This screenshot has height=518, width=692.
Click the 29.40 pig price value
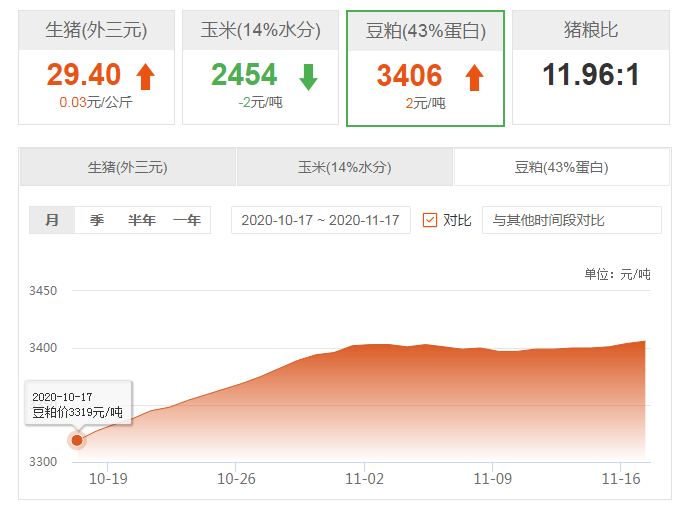[x=84, y=74]
